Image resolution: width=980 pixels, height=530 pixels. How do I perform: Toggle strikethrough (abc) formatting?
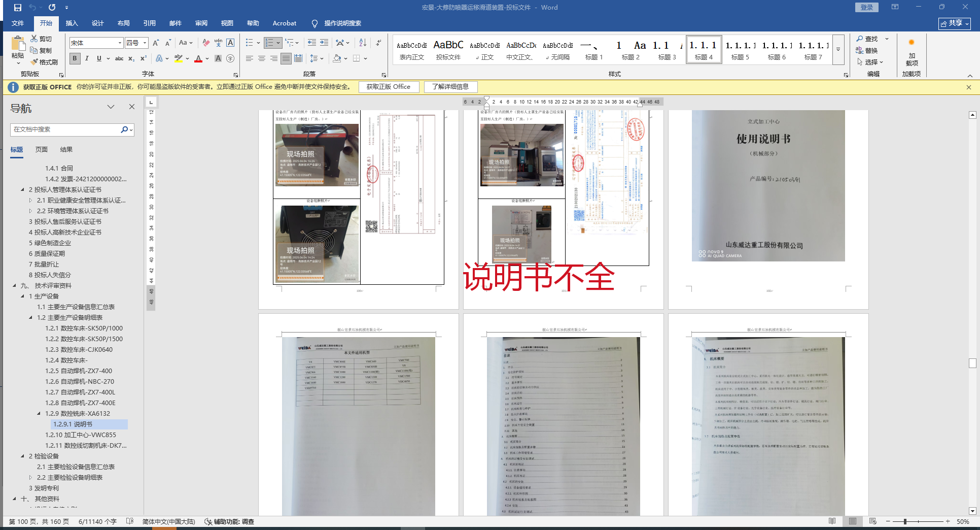click(x=119, y=58)
